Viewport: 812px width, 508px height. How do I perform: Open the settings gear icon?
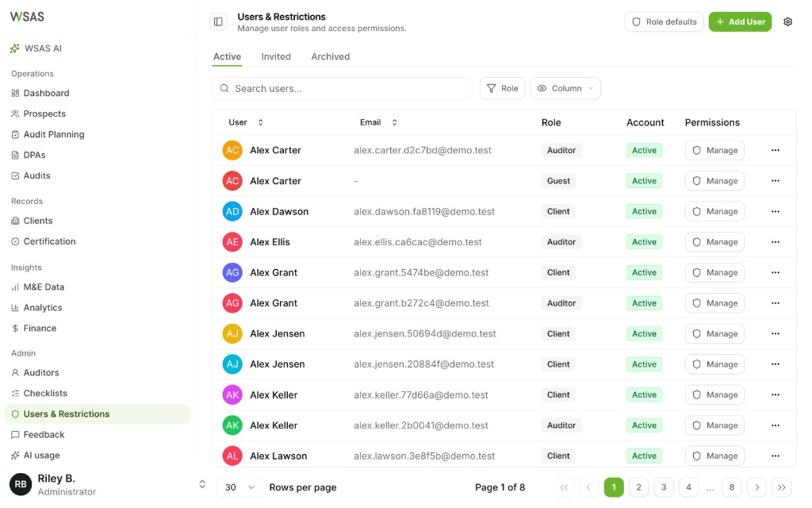(787, 21)
